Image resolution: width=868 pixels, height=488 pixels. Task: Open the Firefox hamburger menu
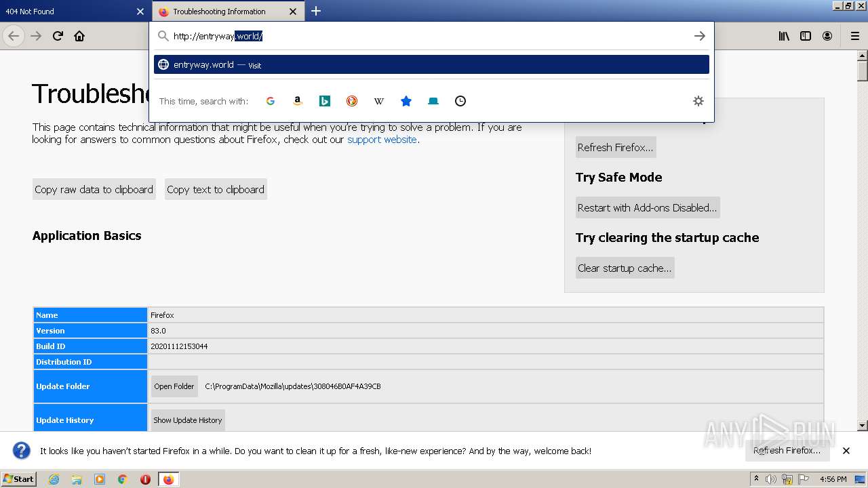(x=855, y=36)
